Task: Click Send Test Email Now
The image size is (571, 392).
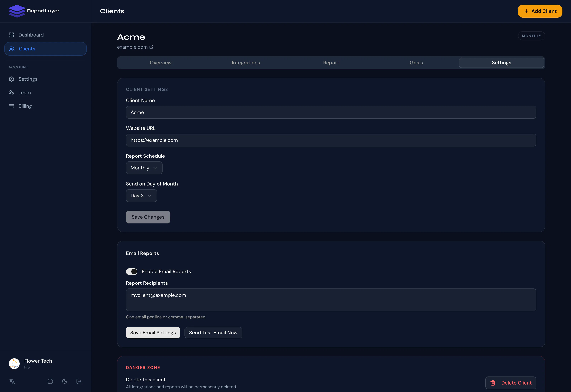Action: (x=213, y=332)
